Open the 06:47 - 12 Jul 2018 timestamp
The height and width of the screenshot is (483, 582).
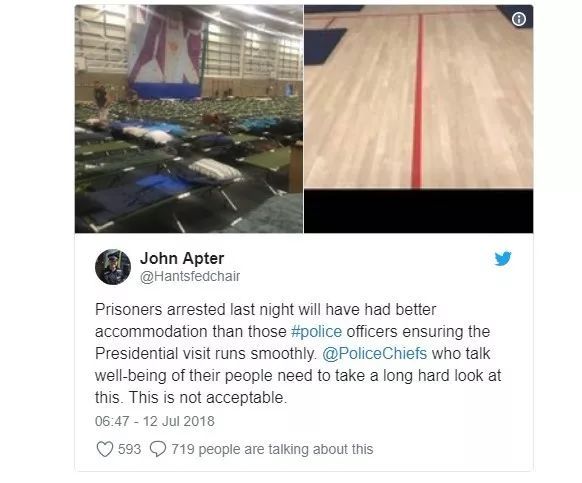pos(155,421)
